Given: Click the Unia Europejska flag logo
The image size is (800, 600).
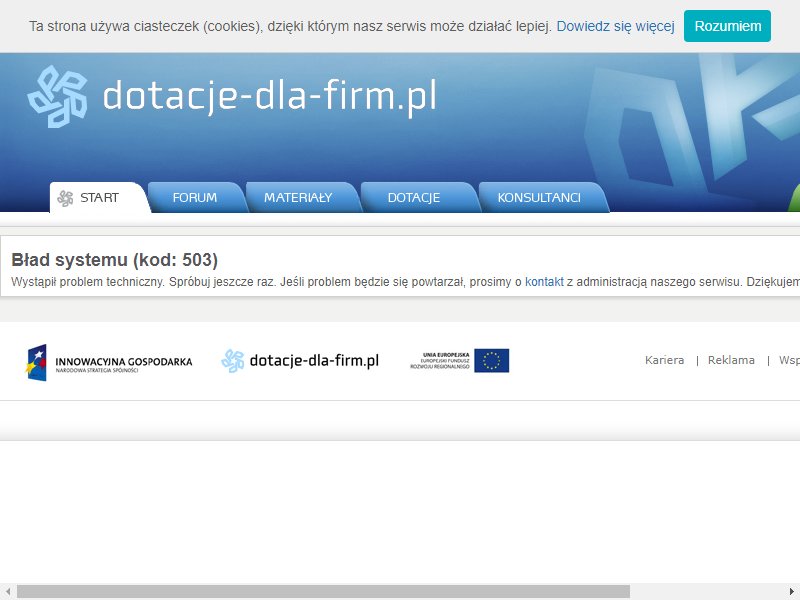Looking at the screenshot, I should [x=460, y=361].
